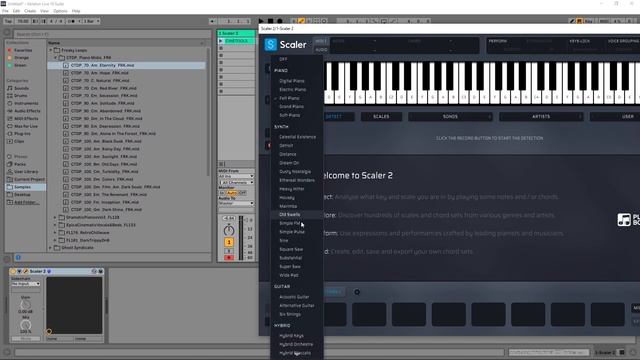
Task: Open the SCALES tab in Scaler
Action: [x=381, y=117]
